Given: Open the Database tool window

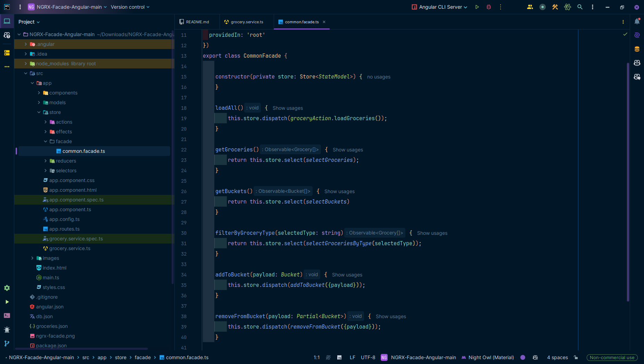Looking at the screenshot, I should pyautogui.click(x=637, y=49).
